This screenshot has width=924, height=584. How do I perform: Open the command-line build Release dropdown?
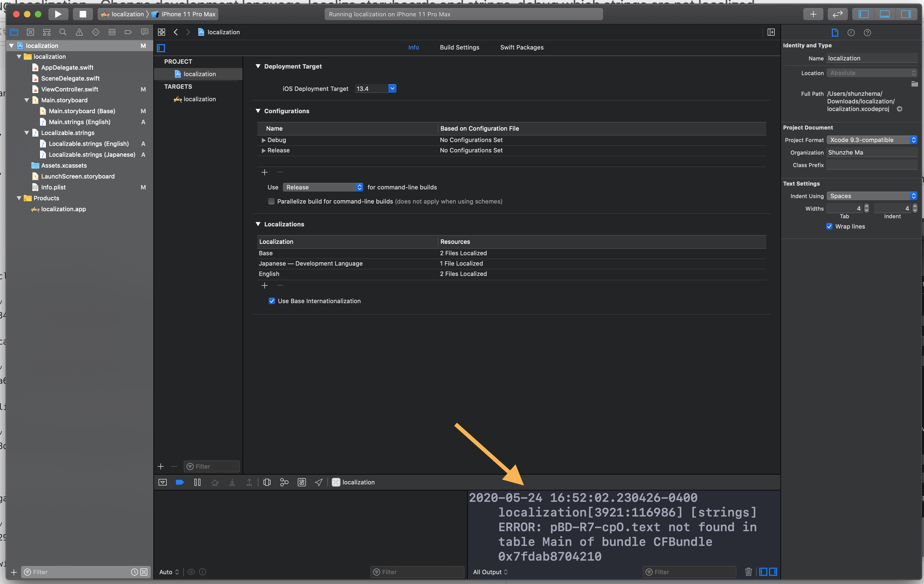(x=323, y=188)
